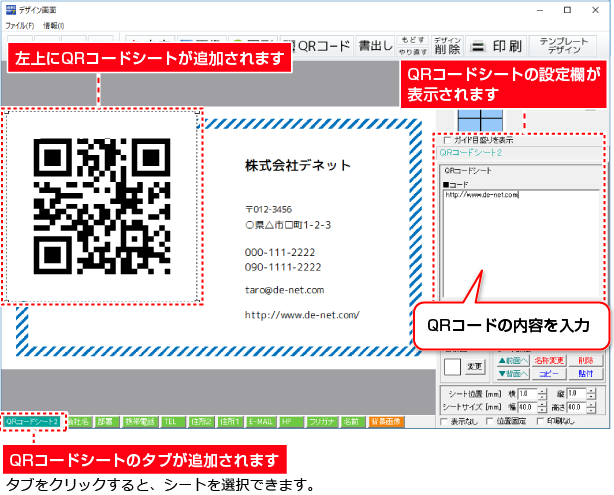Screen dimensions: 614x495
Task: Close the デザイン画面 window
Action: pyautogui.click(x=595, y=10)
